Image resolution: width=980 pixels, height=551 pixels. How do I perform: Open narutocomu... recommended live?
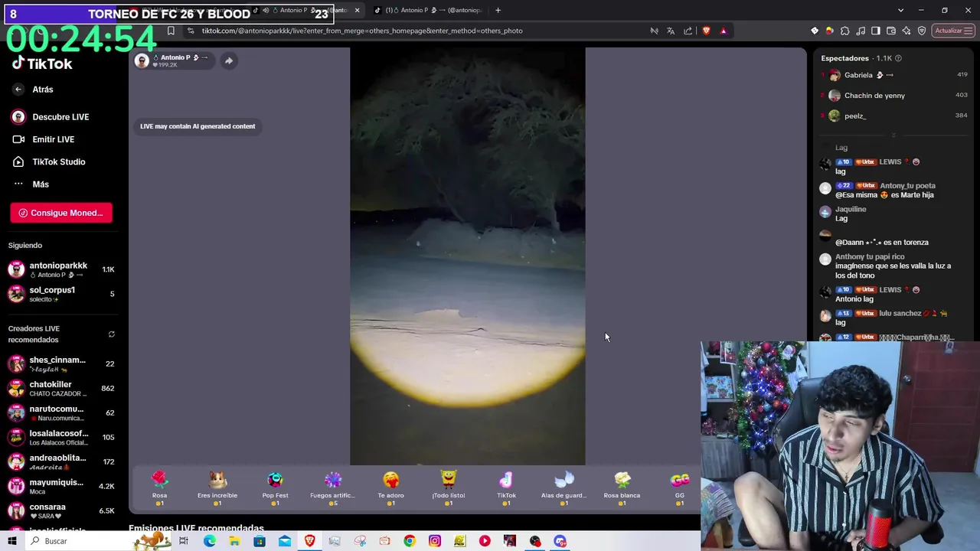tap(61, 412)
